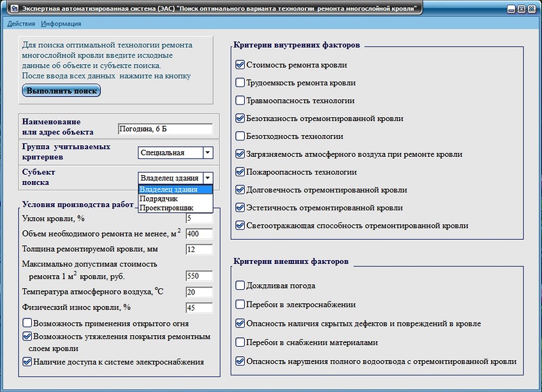This screenshot has height=392, width=542.
Task: Enable Перебои в электроснабжении checkbox
Action: (240, 304)
